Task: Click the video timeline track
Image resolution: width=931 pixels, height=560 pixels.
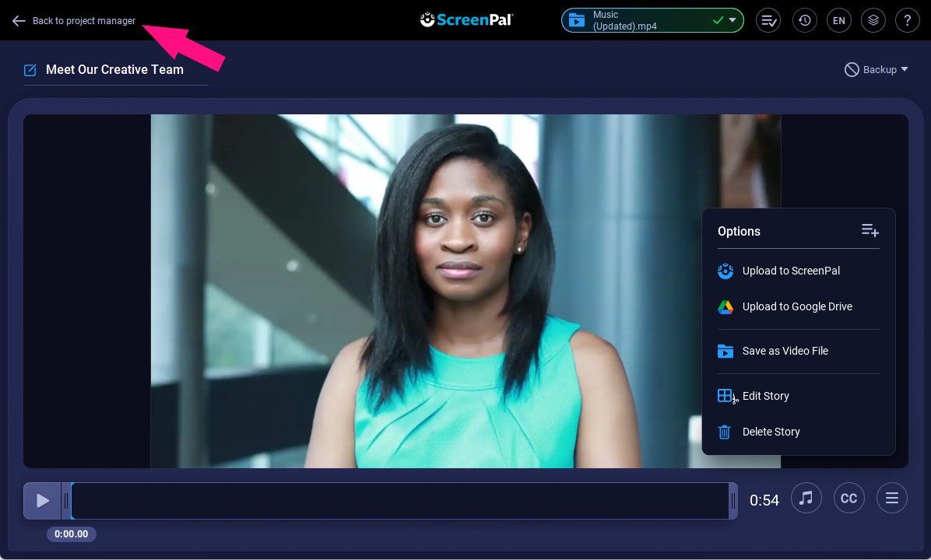Action: (400, 501)
